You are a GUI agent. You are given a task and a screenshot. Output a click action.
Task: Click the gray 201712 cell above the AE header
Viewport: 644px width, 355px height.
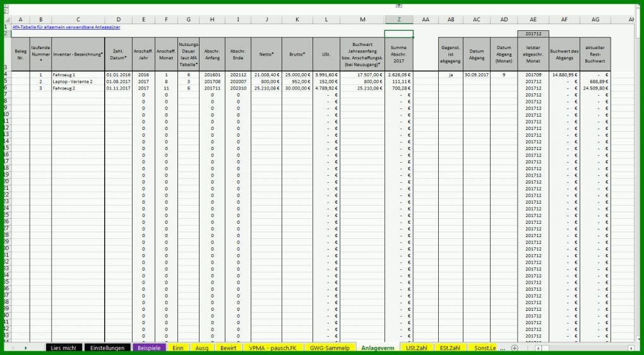tap(533, 33)
